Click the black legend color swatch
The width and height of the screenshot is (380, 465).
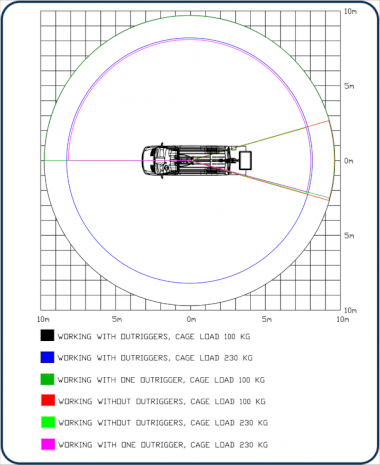coord(47,335)
